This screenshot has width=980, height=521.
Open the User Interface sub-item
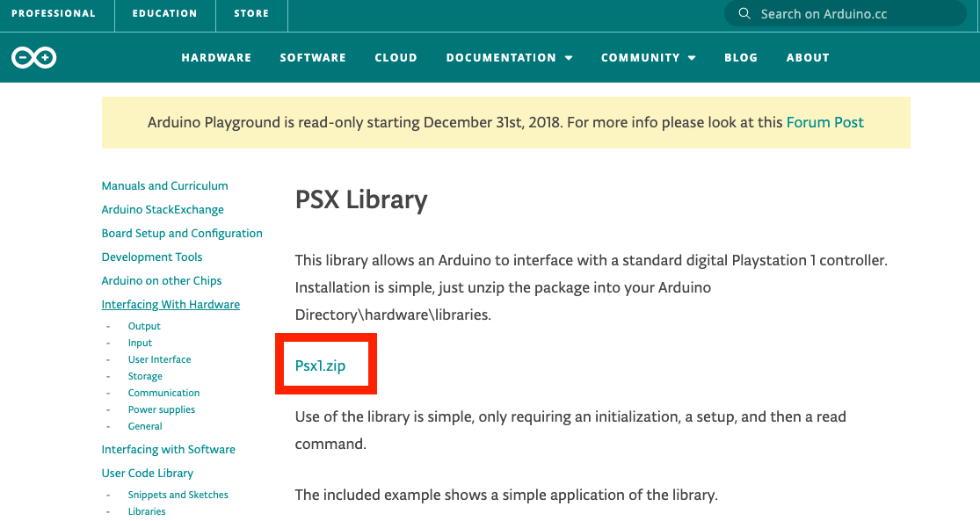[159, 359]
